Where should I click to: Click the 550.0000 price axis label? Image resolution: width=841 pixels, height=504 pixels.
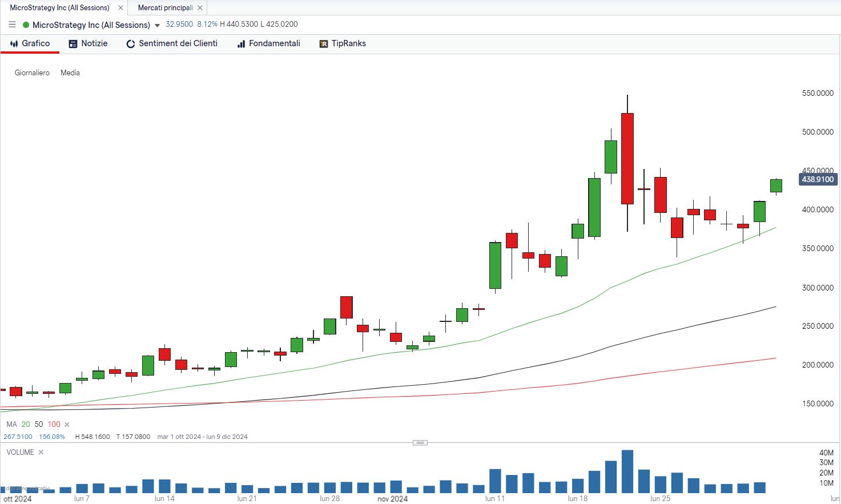(818, 93)
